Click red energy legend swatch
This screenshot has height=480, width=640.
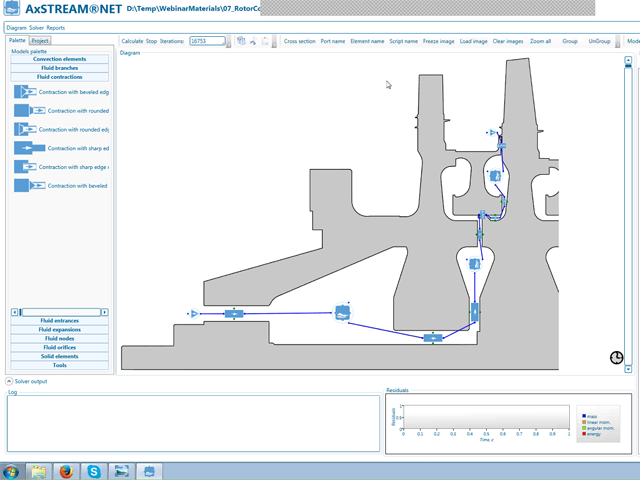pyautogui.click(x=584, y=434)
